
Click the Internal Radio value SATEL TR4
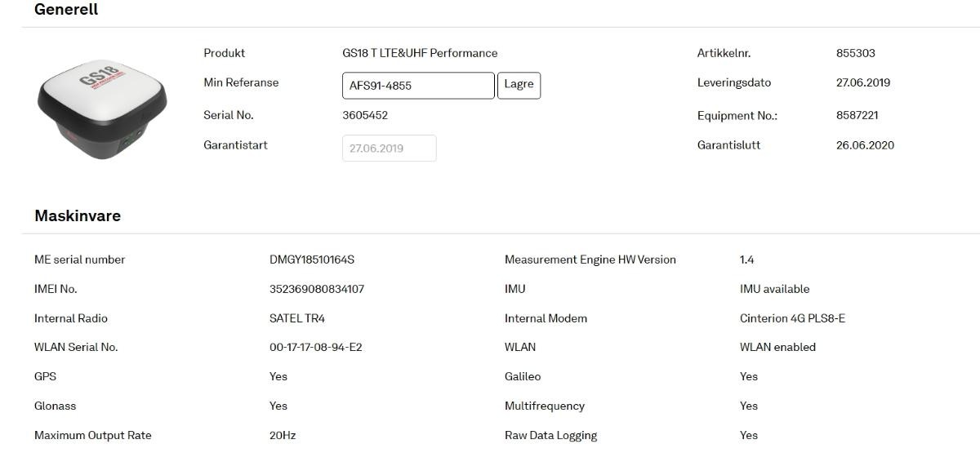(297, 318)
